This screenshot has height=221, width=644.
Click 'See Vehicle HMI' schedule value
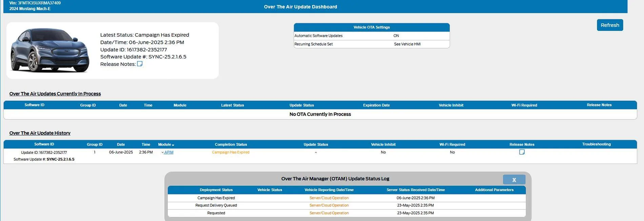(x=407, y=44)
